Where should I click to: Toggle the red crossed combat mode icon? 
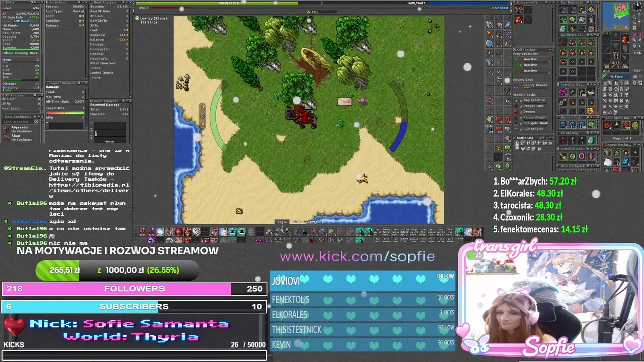pos(635,34)
